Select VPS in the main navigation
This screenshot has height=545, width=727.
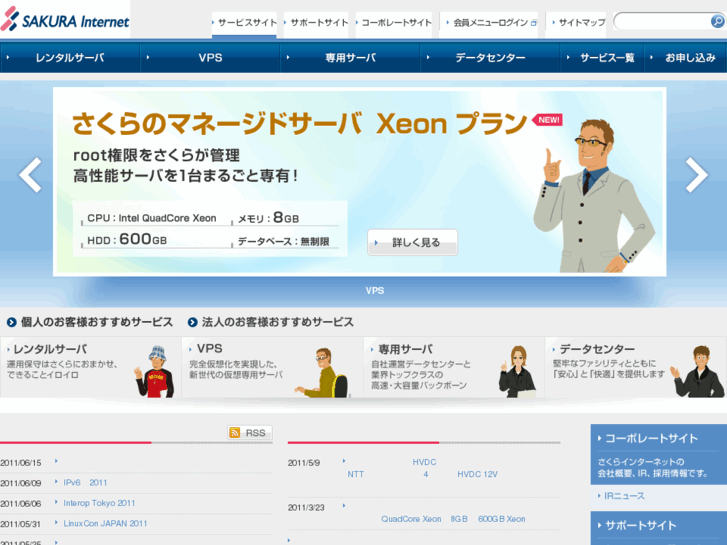[210, 58]
